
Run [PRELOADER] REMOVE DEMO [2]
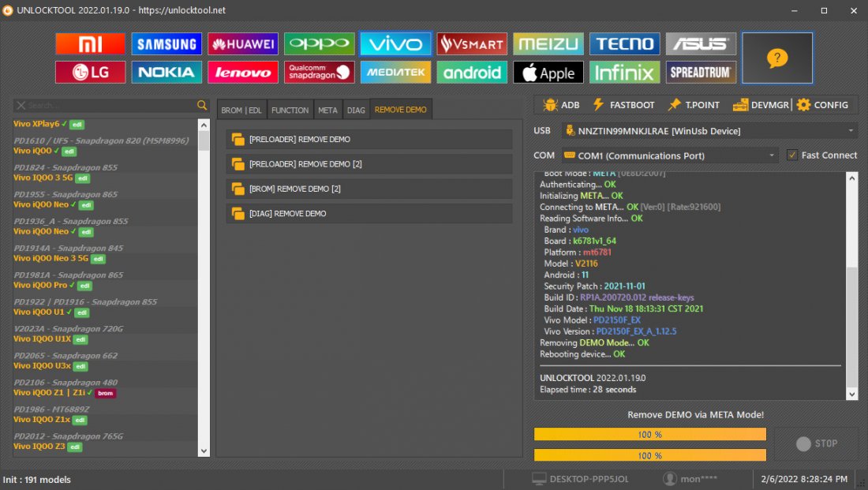(x=369, y=164)
